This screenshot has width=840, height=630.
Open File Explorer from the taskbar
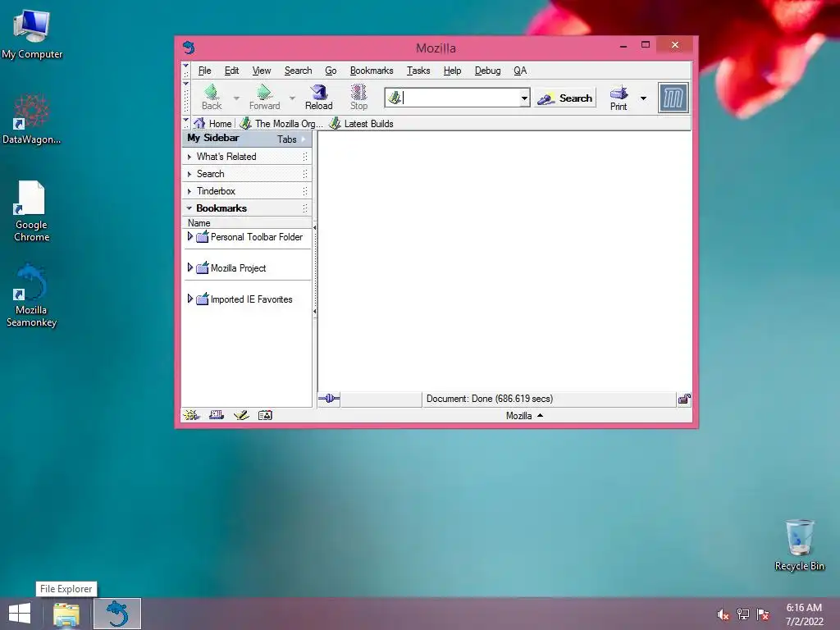pos(66,614)
